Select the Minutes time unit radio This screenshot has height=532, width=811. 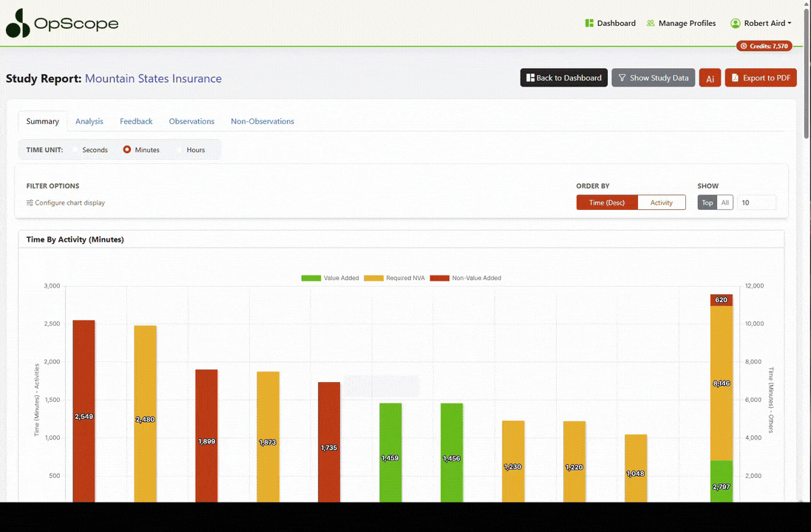[x=127, y=150]
